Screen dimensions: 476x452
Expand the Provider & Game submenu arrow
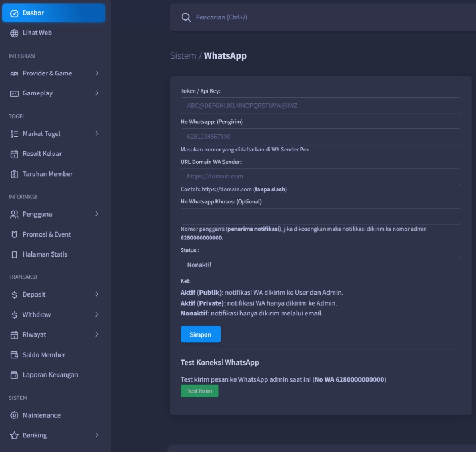tap(97, 73)
